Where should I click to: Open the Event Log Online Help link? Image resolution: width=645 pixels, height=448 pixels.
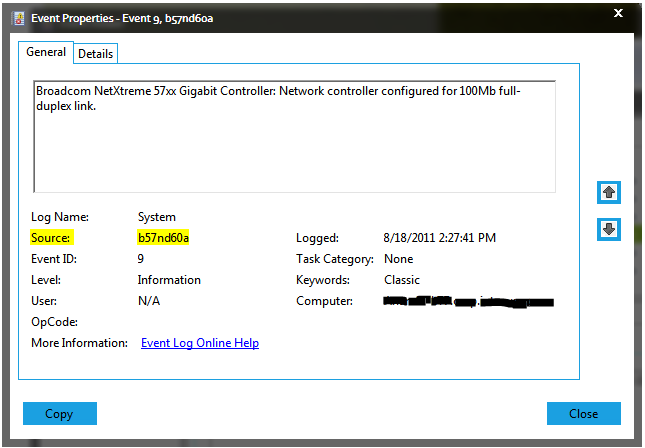pyautogui.click(x=199, y=343)
